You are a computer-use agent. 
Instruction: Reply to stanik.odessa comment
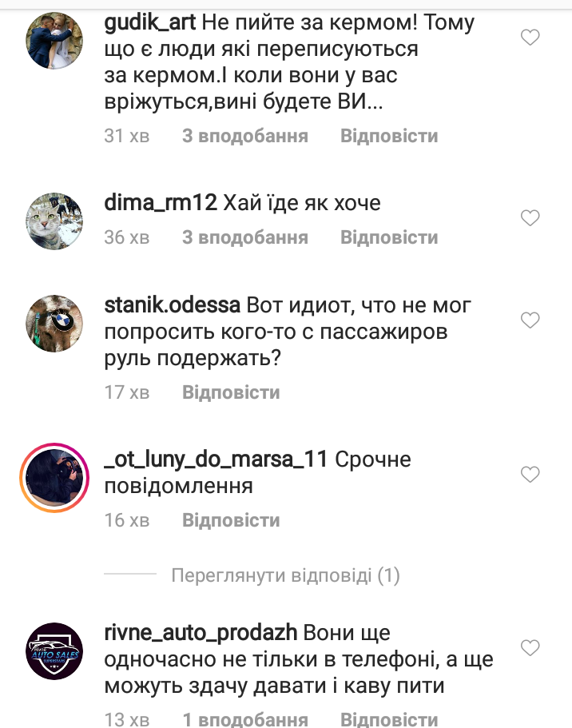click(231, 392)
